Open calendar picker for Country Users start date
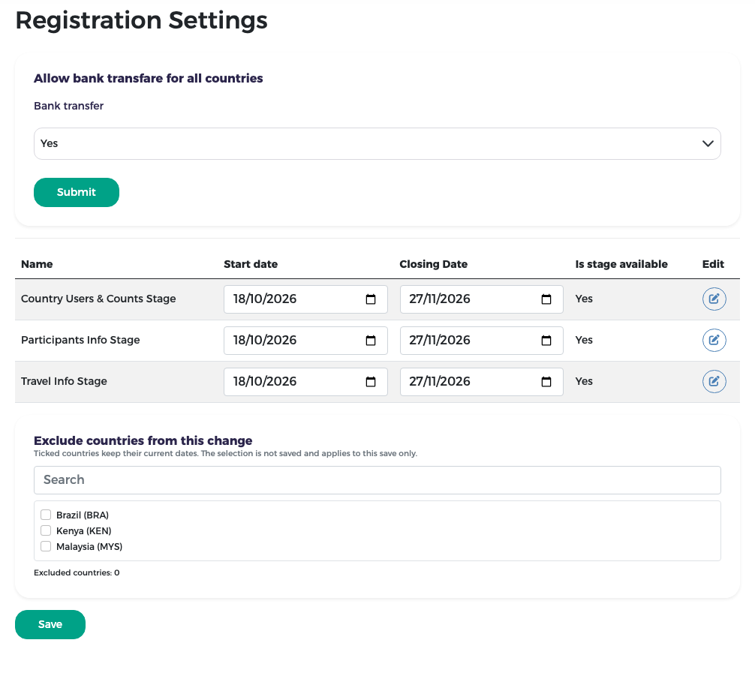755x700 pixels. (x=370, y=299)
